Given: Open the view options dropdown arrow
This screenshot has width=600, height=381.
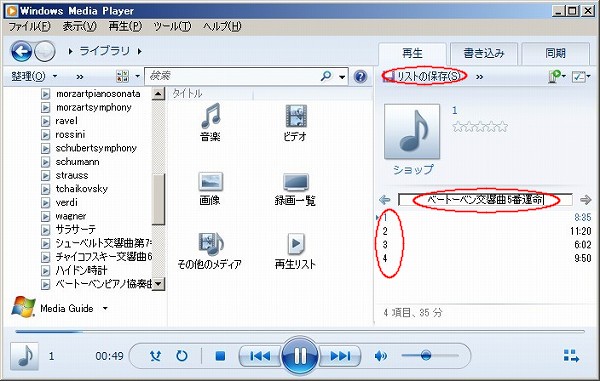Looking at the screenshot, I should point(137,76).
